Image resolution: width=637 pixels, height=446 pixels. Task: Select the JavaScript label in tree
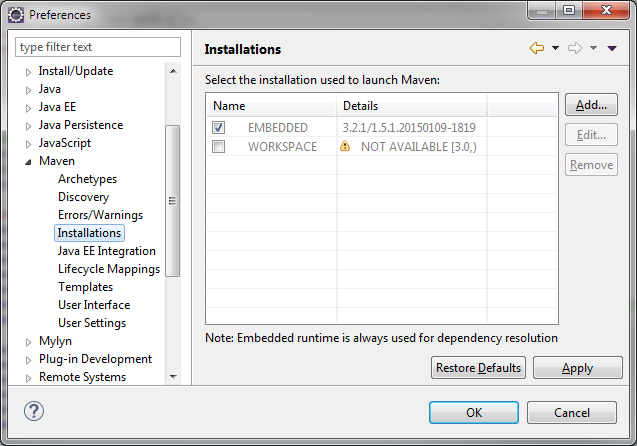pyautogui.click(x=65, y=143)
